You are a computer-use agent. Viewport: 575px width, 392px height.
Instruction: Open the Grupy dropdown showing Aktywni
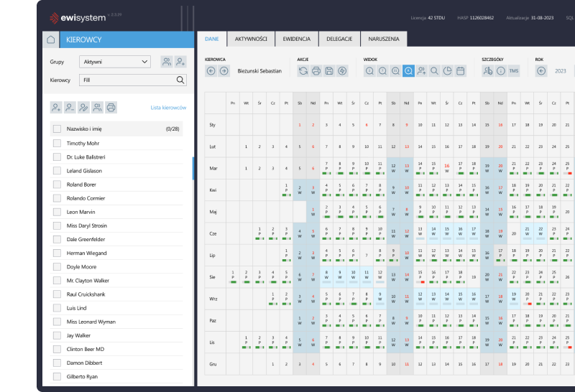[x=114, y=62]
